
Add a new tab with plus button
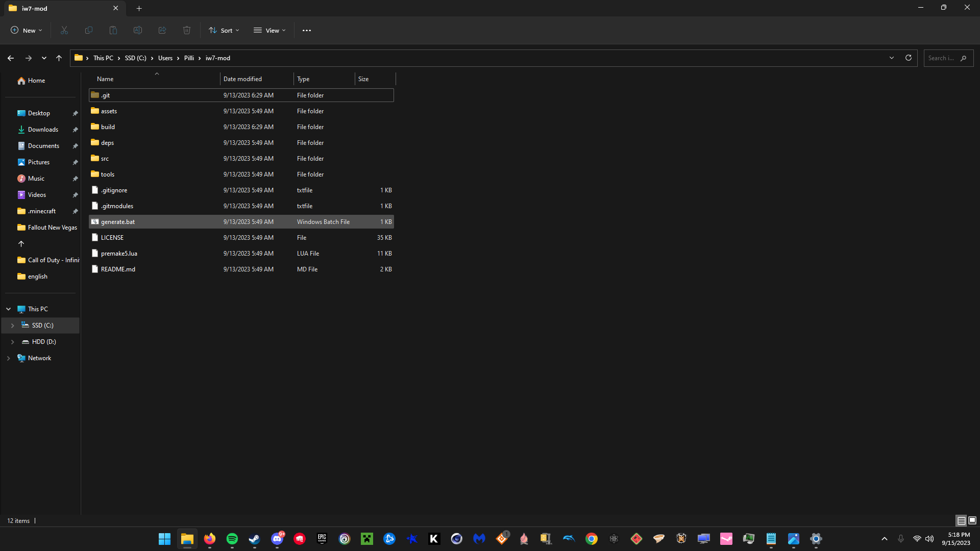139,8
